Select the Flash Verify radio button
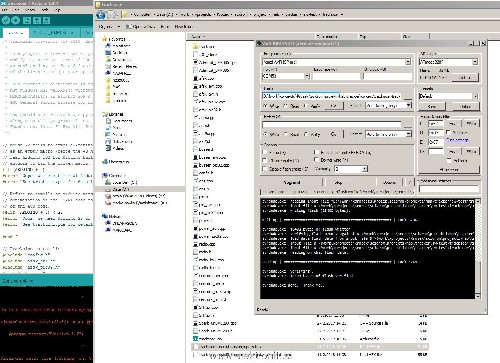The width and height of the screenshot is (500, 363). point(306,106)
